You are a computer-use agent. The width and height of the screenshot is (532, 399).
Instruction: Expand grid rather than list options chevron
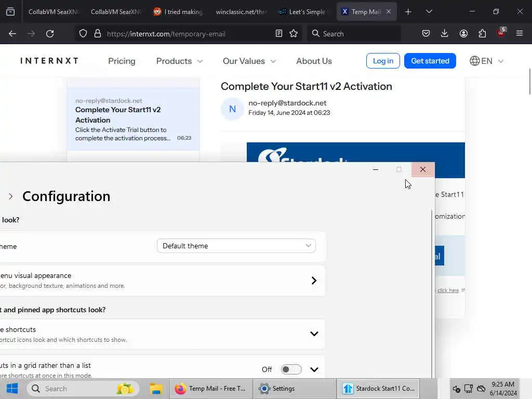point(314,369)
